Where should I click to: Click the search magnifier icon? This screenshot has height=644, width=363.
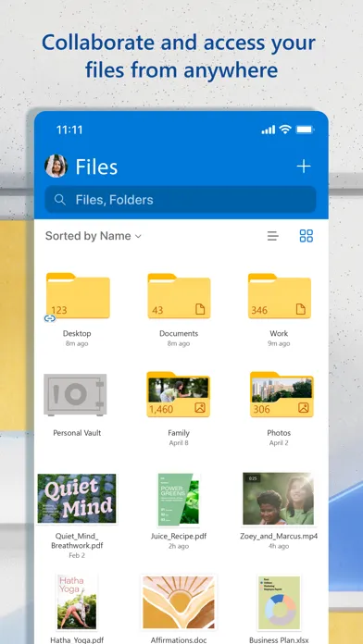(x=60, y=200)
